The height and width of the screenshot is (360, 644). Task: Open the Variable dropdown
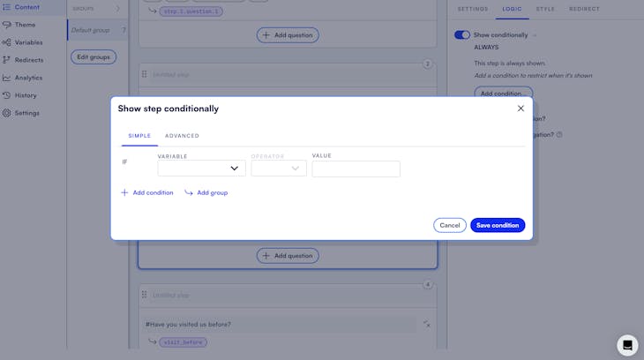pyautogui.click(x=201, y=169)
